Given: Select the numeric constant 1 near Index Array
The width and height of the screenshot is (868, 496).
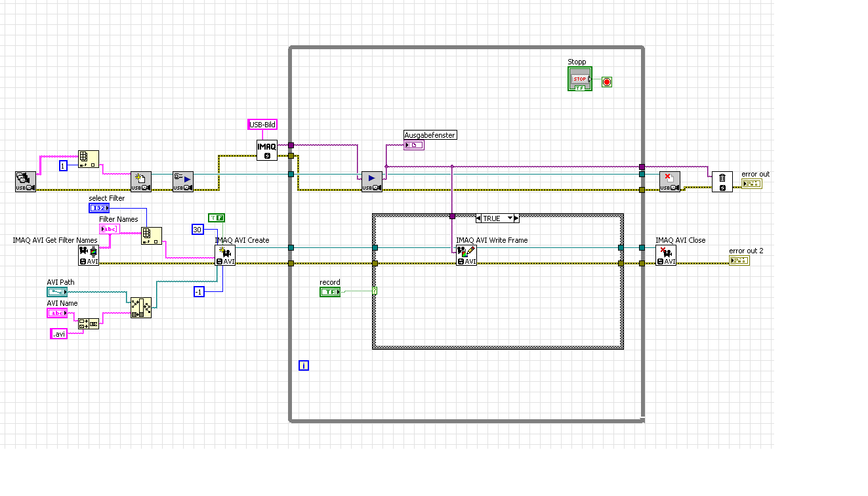Looking at the screenshot, I should [63, 165].
